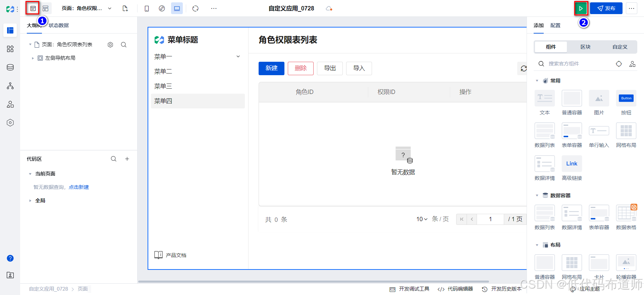Open the 10 per-page dropdown
This screenshot has width=644, height=295.
click(x=422, y=219)
